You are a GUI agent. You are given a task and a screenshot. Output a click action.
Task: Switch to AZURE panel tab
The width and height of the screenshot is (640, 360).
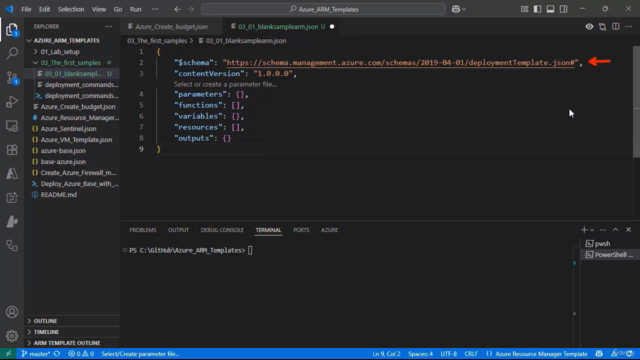pos(329,230)
